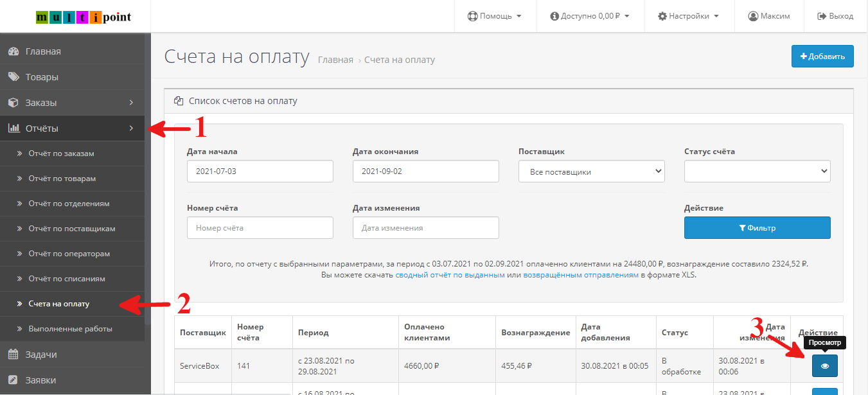The height and width of the screenshot is (395, 868).
Task: Click the Дата начала date field
Action: tap(260, 171)
